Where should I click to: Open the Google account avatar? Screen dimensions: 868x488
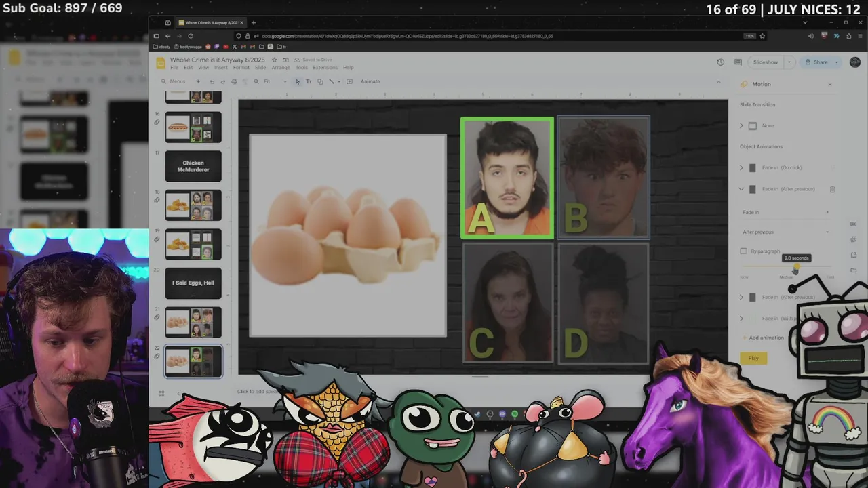(x=854, y=62)
